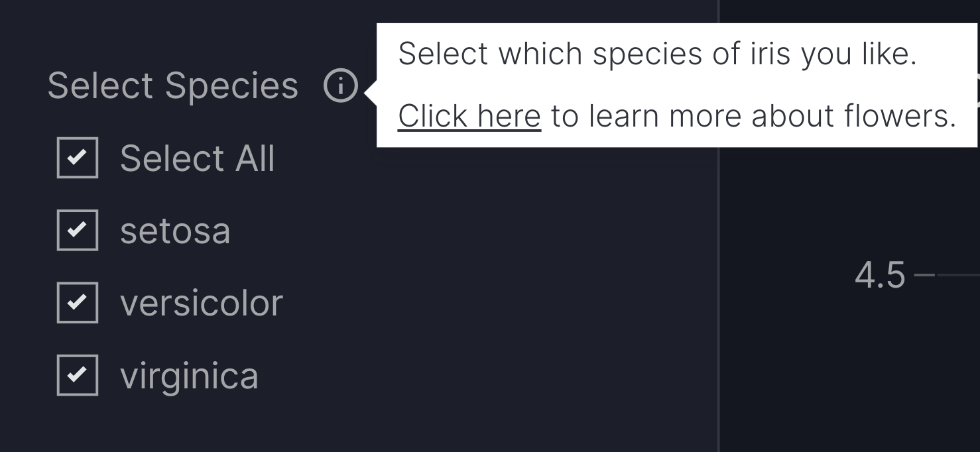This screenshot has width=980, height=452.
Task: Click the "virginica" species label
Action: pos(189,375)
